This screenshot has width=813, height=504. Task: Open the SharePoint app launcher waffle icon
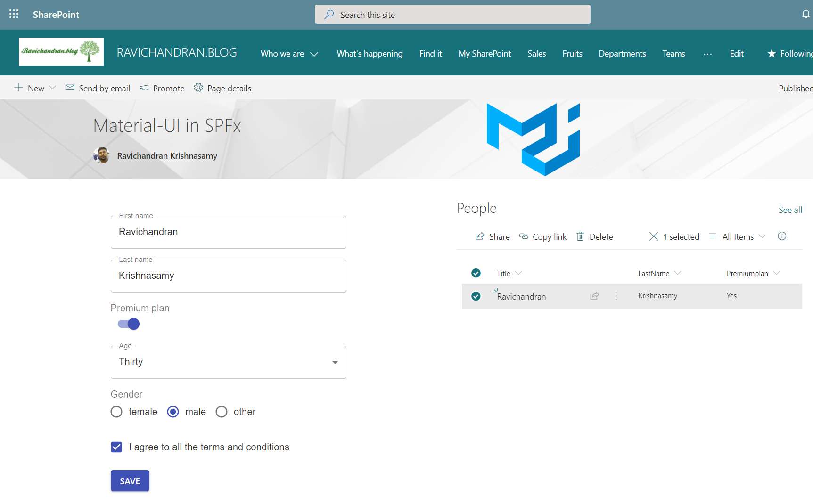[x=14, y=14]
